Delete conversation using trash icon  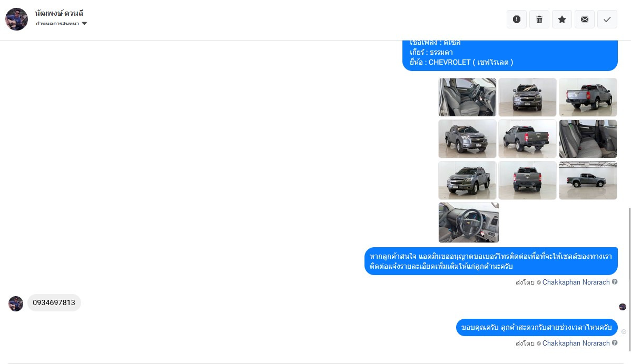pyautogui.click(x=539, y=19)
